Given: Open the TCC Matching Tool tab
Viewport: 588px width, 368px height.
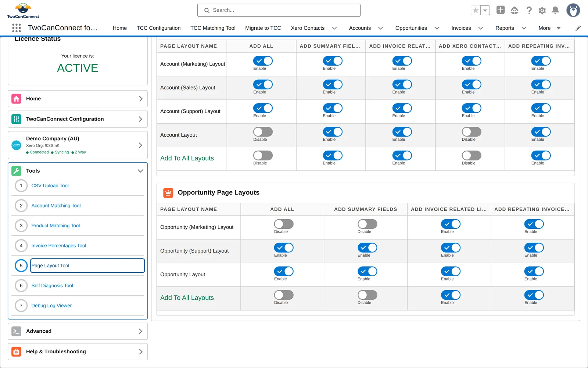Looking at the screenshot, I should [213, 28].
